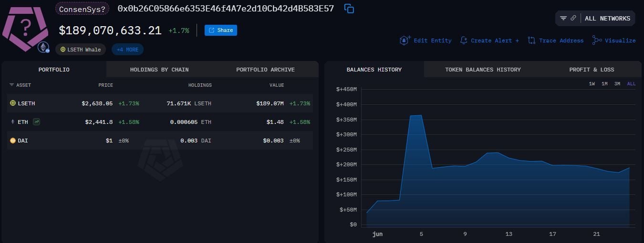Screen dimensions: 644x243
Task: Click the Create Alert bell icon
Action: 464,40
